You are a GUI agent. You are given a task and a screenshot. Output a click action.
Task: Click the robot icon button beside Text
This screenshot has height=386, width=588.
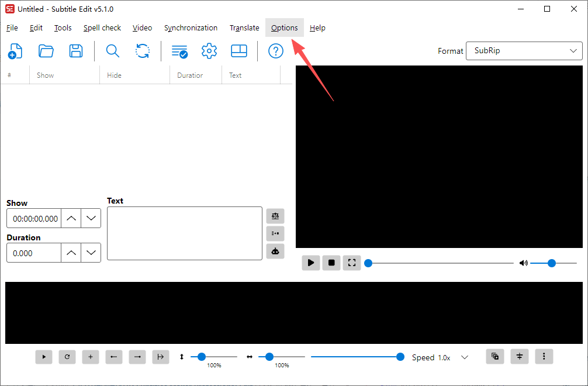[275, 251]
